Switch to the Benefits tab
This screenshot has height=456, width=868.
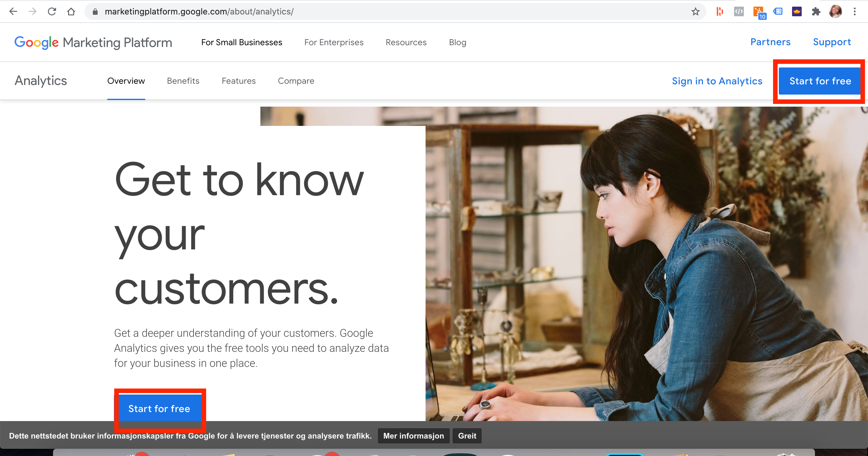tap(183, 81)
